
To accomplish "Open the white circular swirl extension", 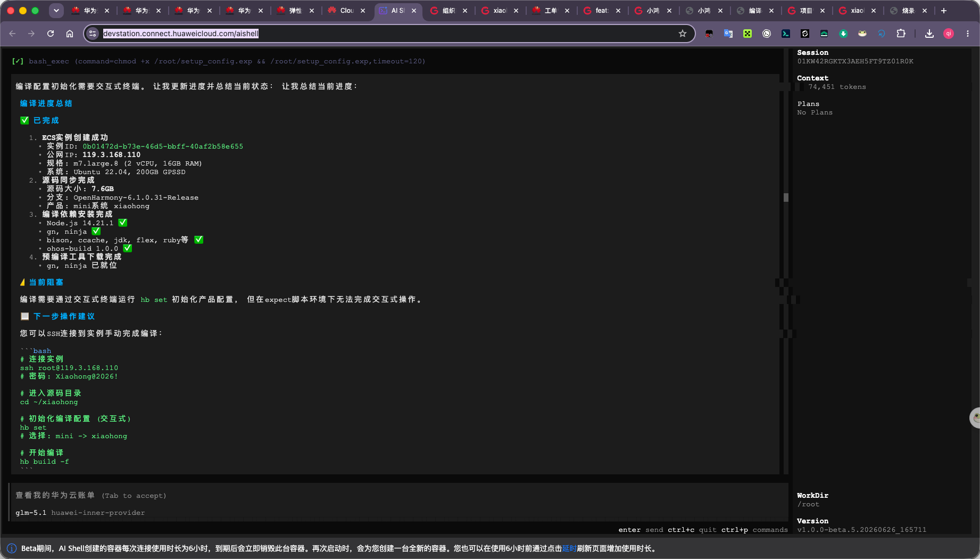I will point(767,34).
